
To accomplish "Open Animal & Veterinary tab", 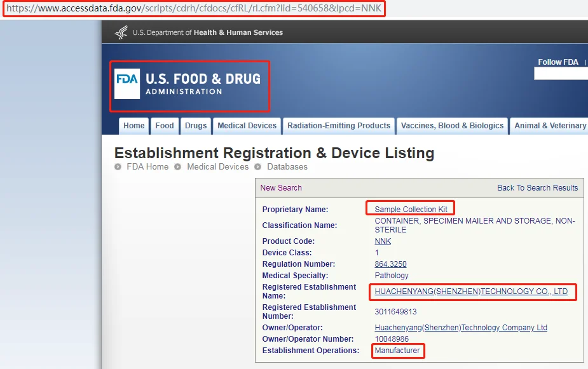I will 549,126.
